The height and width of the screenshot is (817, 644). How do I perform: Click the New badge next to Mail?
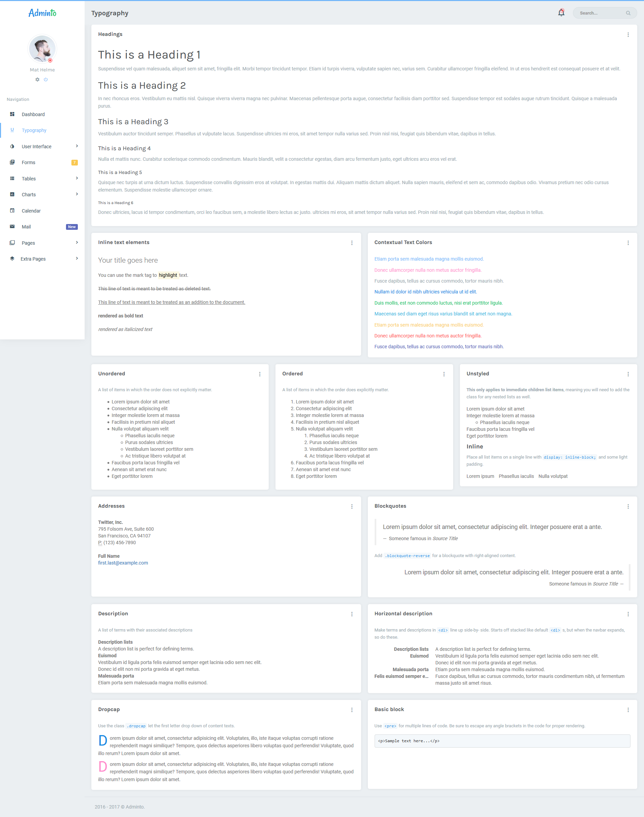[72, 227]
